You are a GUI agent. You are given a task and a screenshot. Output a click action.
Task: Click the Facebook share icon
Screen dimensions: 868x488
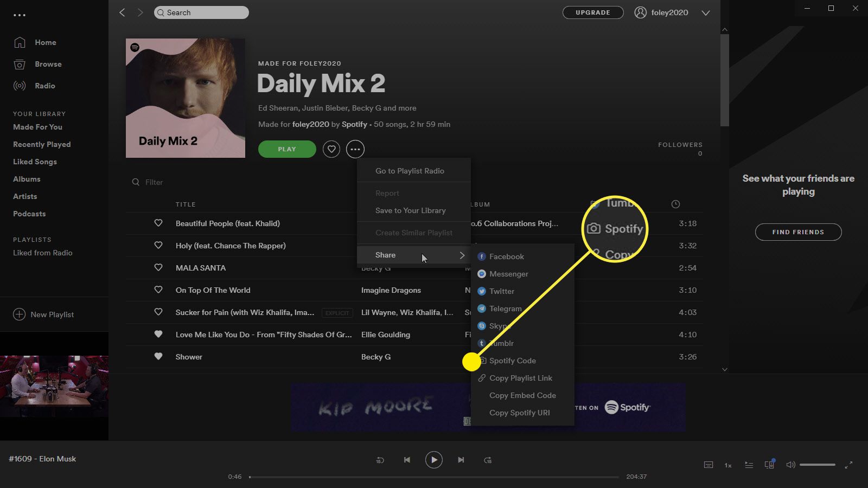click(x=481, y=256)
